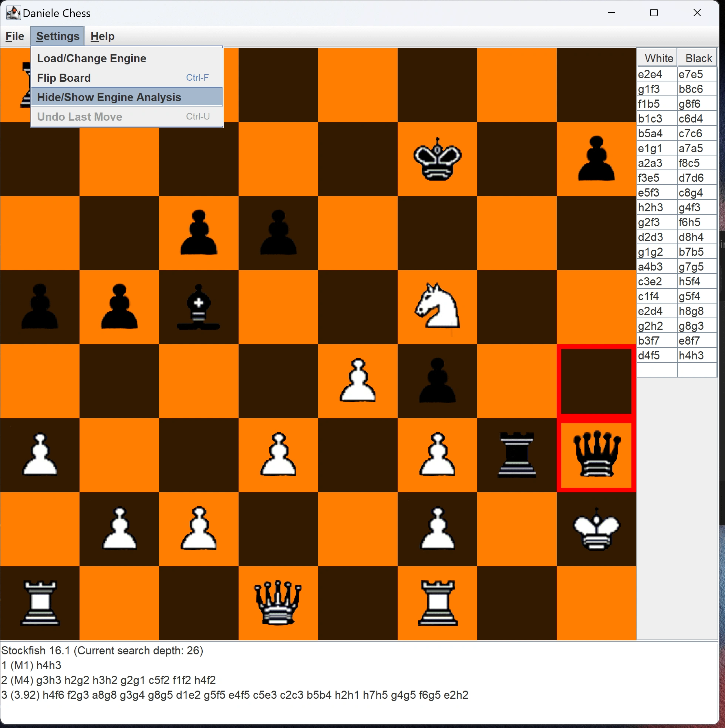
Task: Select the black pawn on a5
Action: (40, 307)
